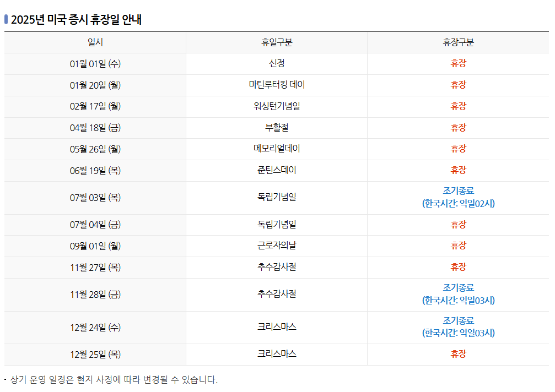Click the 휴장 status on the 신정 row

point(457,63)
